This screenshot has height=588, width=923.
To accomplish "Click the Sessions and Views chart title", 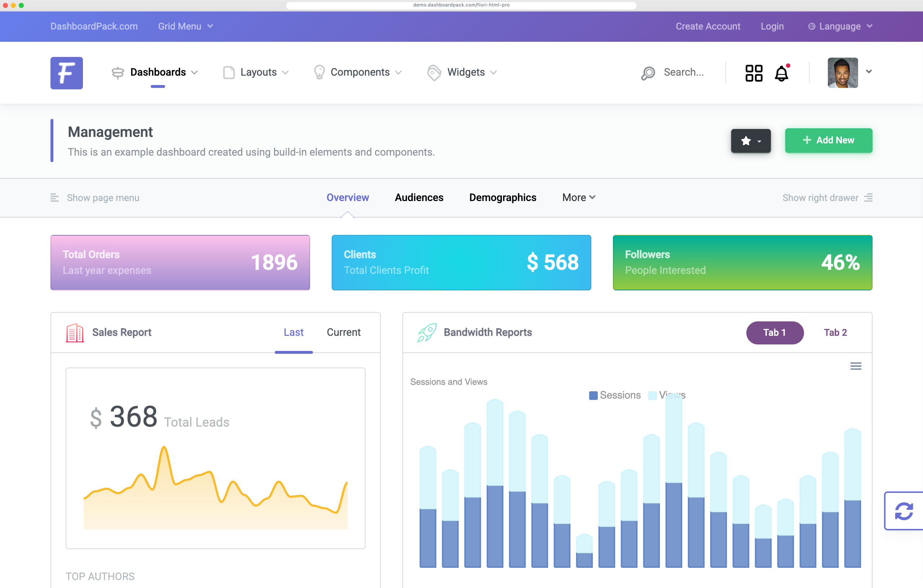I will tap(449, 382).
